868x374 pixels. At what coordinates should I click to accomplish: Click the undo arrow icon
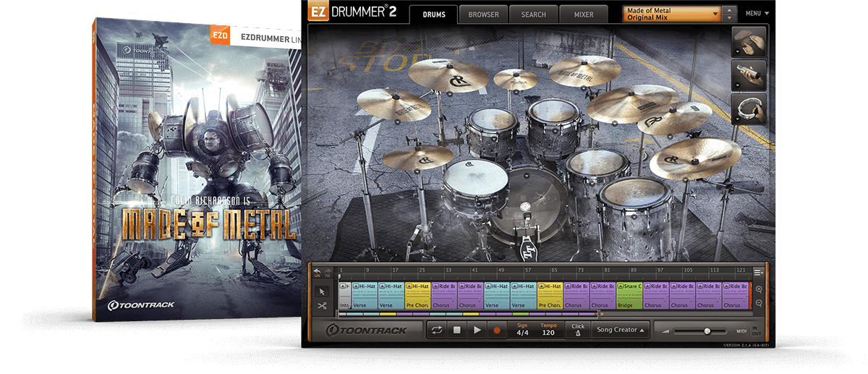(x=317, y=272)
